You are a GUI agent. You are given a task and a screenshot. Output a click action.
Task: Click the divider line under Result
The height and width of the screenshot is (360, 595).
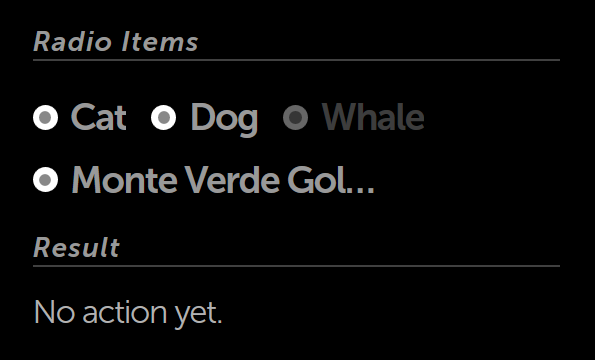pos(296,266)
